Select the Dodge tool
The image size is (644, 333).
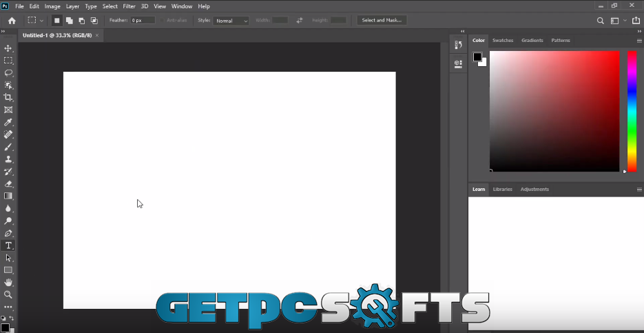click(8, 221)
